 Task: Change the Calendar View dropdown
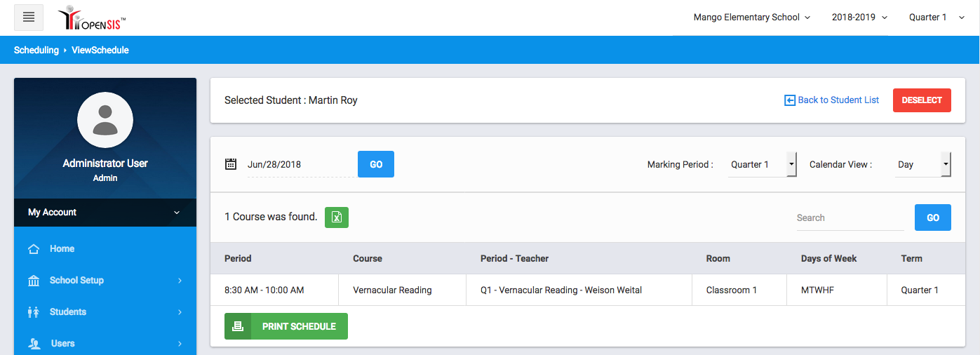[922, 165]
